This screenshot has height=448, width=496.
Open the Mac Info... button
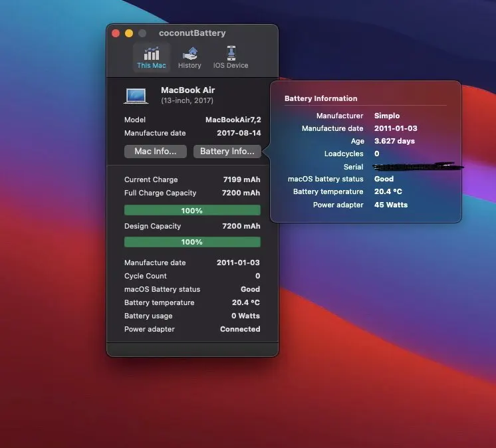[156, 152]
